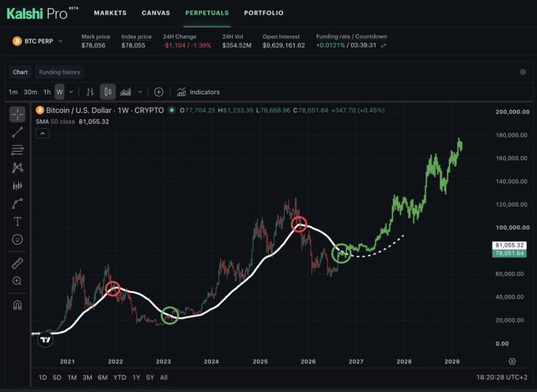Click the 2023 label on time axis
Screen dimensions: 537x392
[163, 361]
